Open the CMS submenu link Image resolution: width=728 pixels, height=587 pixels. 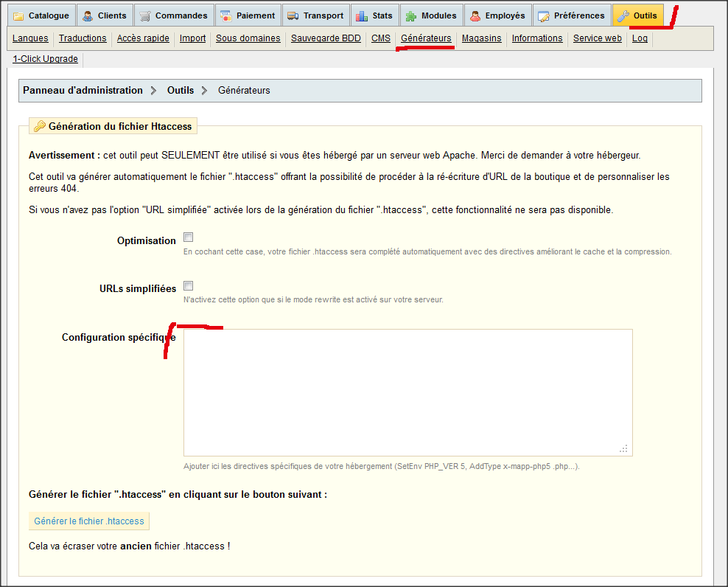coord(381,38)
